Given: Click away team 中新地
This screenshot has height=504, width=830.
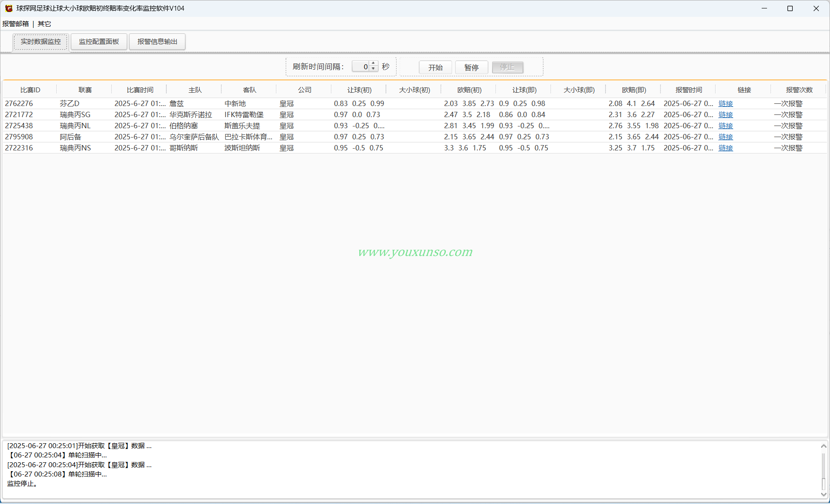Looking at the screenshot, I should tap(235, 104).
